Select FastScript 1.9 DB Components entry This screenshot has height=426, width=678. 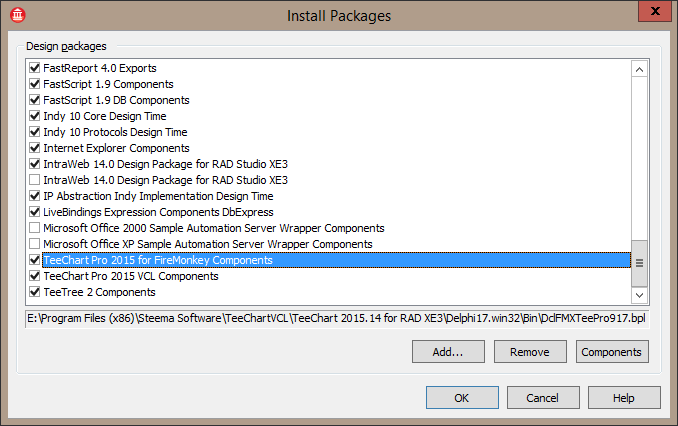[x=116, y=100]
